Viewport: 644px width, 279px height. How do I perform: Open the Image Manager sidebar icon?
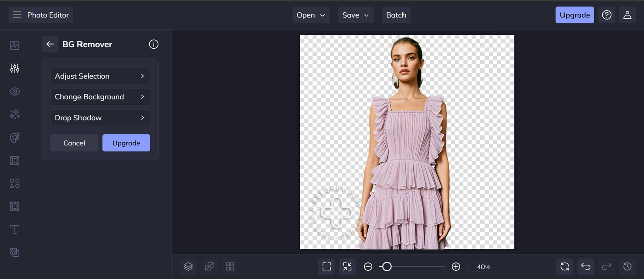point(15,45)
